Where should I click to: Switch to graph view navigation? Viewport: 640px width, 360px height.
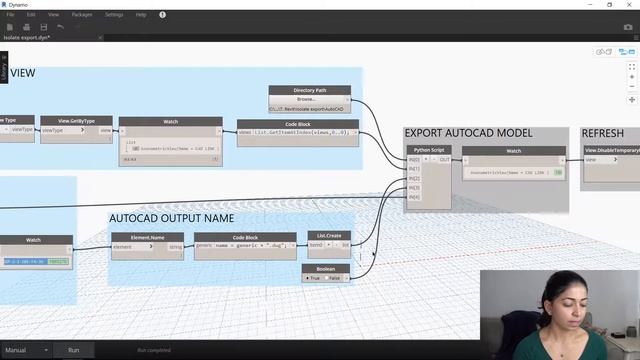627,52
